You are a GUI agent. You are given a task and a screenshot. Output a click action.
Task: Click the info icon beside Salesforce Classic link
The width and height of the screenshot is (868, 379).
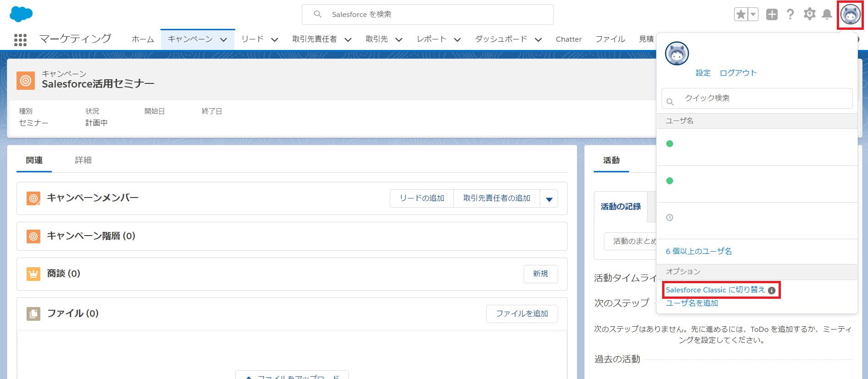[772, 291]
